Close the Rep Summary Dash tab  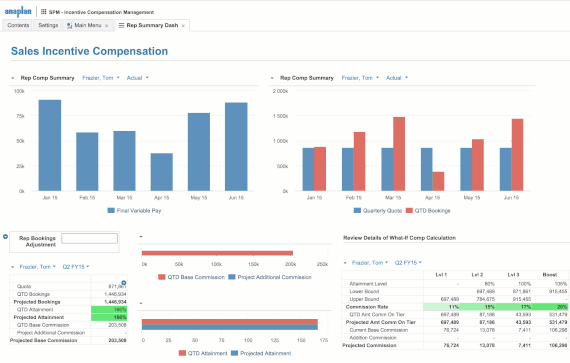[x=183, y=26]
